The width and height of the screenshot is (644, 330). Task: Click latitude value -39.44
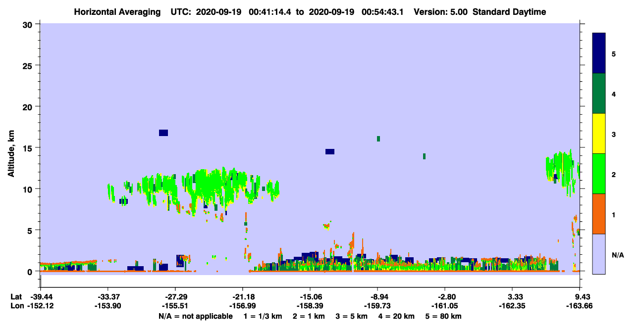point(41,297)
